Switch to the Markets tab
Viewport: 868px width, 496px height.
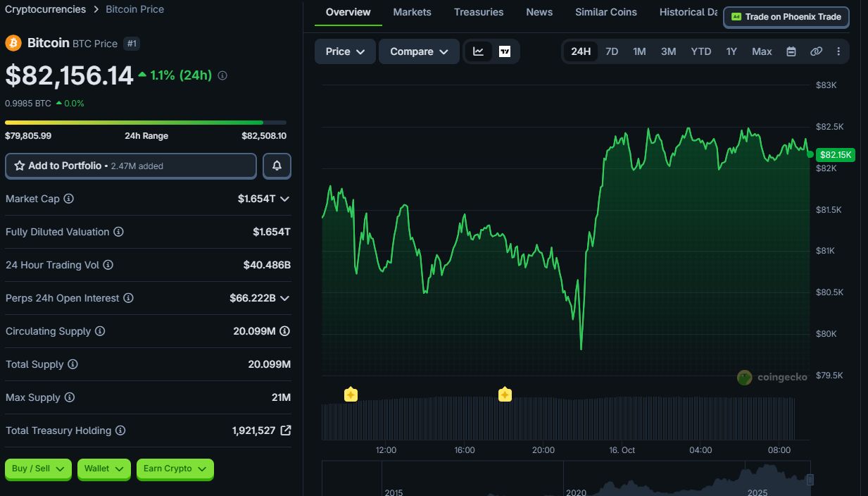(412, 12)
